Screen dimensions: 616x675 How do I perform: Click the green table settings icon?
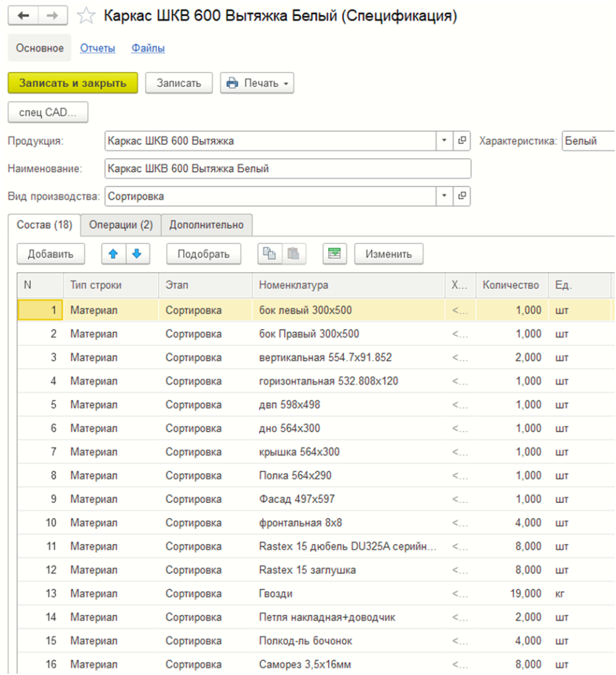coord(335,254)
